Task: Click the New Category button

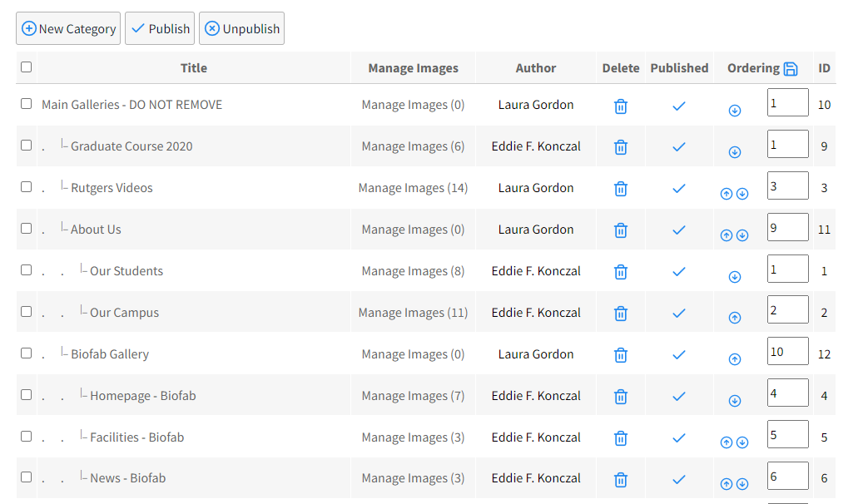Action: (68, 28)
